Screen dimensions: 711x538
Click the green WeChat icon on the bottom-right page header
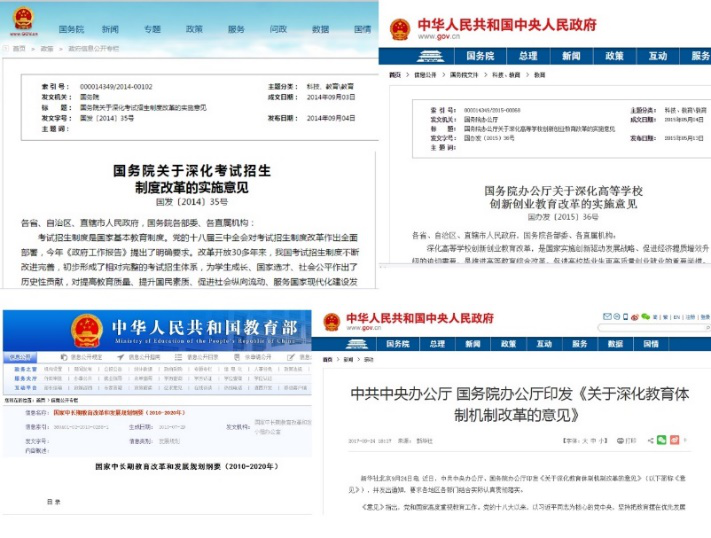646,317
